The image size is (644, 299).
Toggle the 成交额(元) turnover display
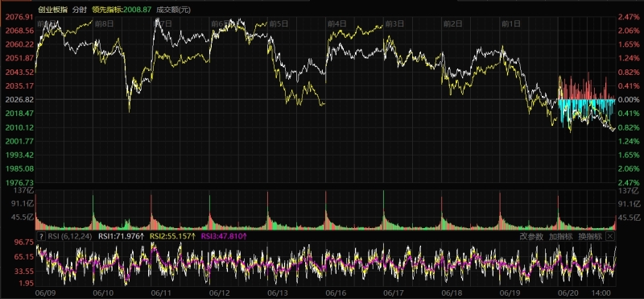(173, 10)
